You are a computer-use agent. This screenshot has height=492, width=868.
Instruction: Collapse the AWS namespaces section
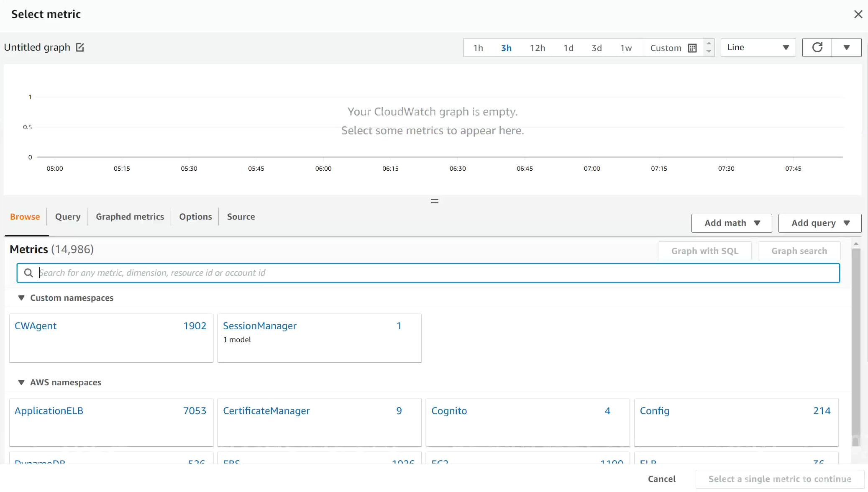pos(21,382)
